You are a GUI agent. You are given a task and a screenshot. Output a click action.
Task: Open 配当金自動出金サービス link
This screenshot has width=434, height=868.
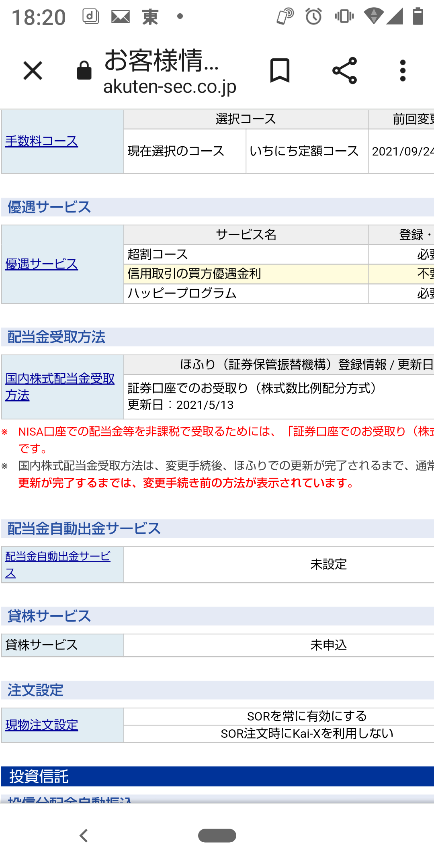pos(57,564)
